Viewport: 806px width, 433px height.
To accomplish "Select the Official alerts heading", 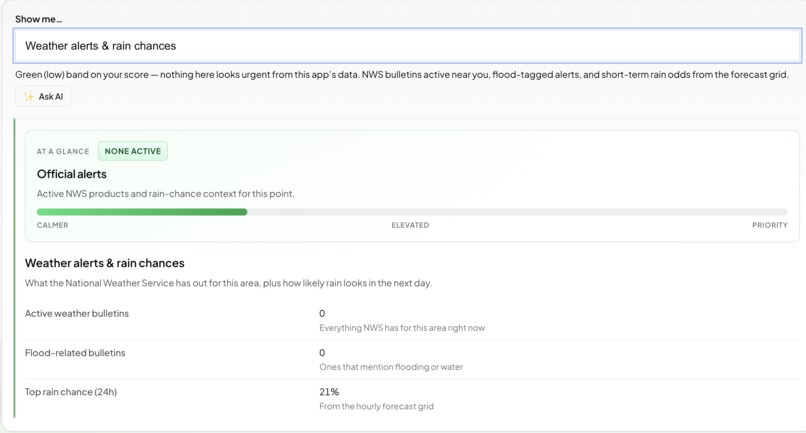I will pos(71,174).
